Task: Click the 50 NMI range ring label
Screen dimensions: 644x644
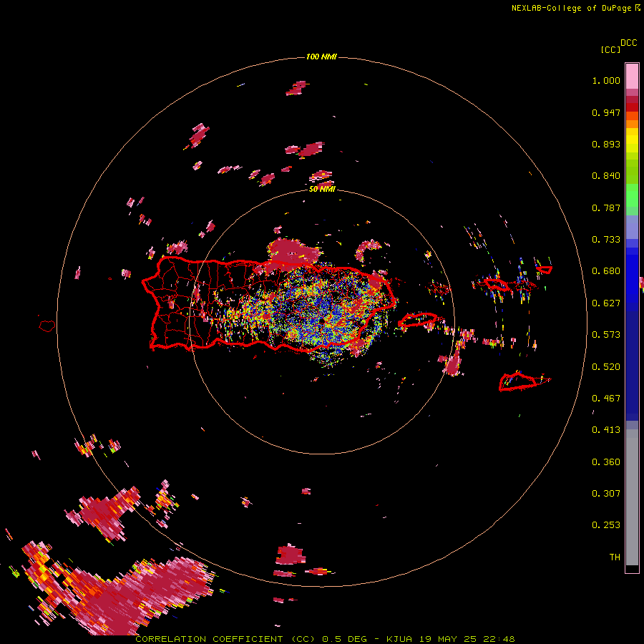Action: coord(322,189)
